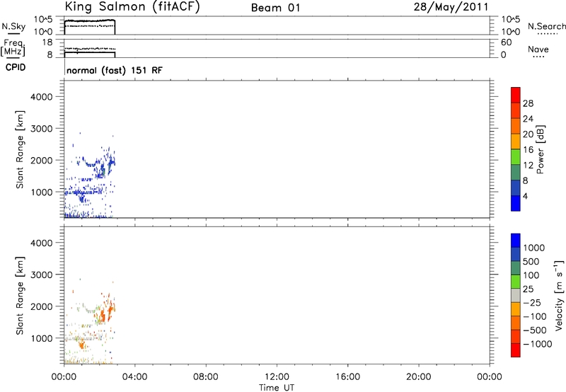The width and height of the screenshot is (566, 392).
Task: Click the N.Sky noise trace in top panel
Action: 90,21
